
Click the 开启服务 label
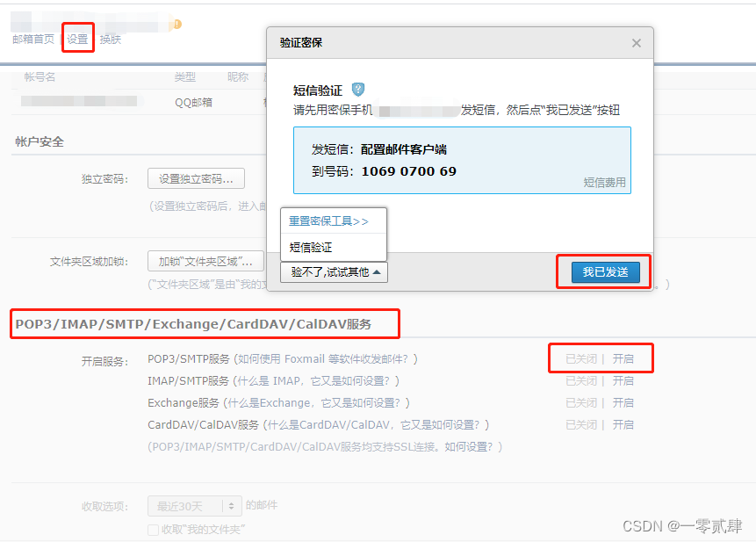(104, 361)
